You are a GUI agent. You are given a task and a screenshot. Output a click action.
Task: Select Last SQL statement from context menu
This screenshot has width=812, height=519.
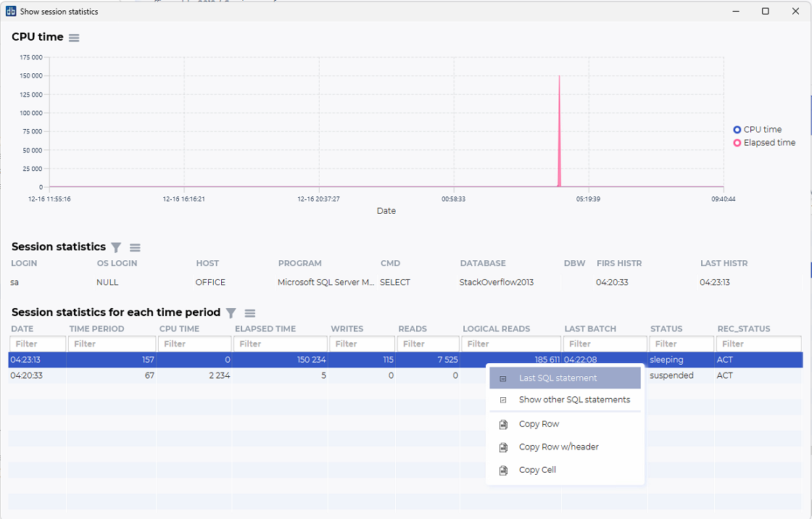click(558, 378)
